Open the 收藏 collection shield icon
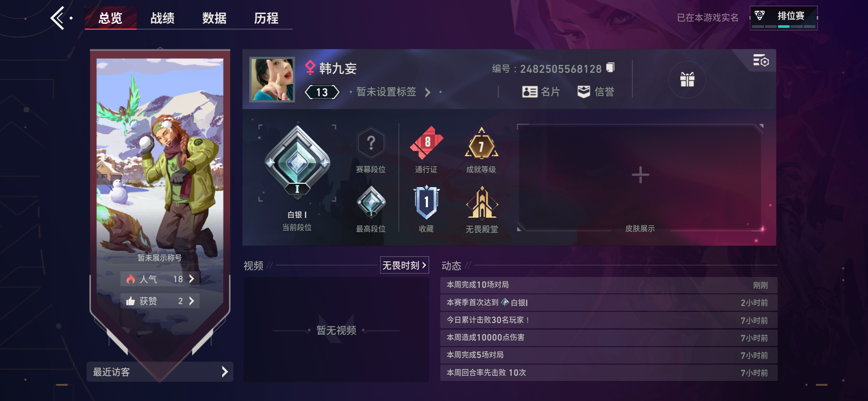The height and width of the screenshot is (401, 868). click(427, 202)
